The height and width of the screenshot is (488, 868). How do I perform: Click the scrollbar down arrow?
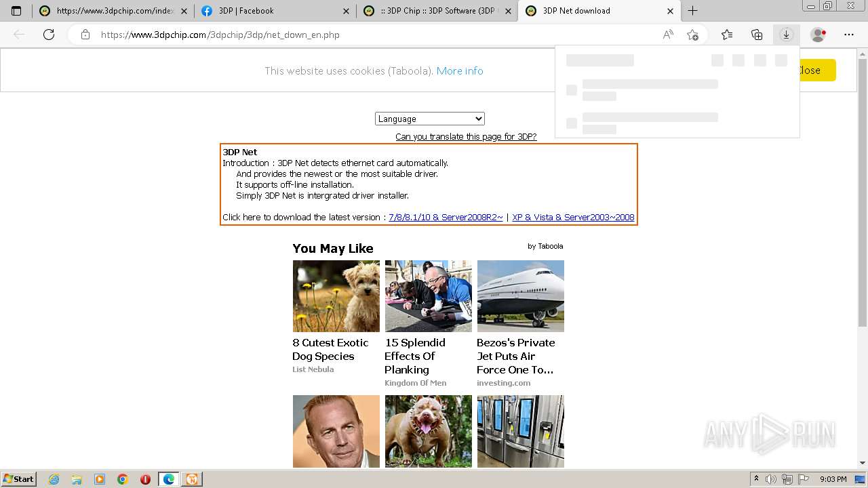863,464
